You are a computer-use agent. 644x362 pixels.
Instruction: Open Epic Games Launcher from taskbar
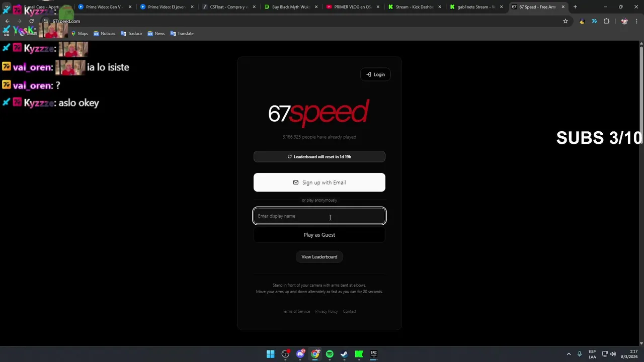[x=374, y=354]
